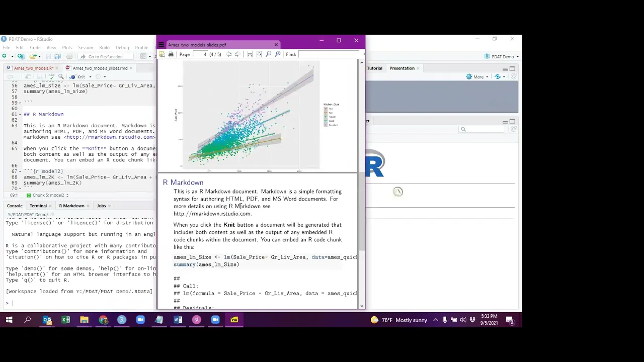The height and width of the screenshot is (362, 644).
Task: Select the Tutorial tab
Action: [375, 68]
